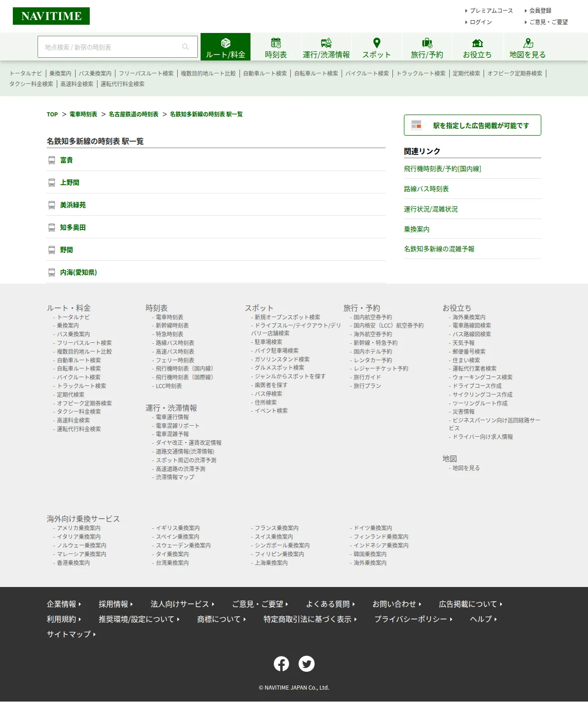Image resolution: width=588 pixels, height=702 pixels.
Task: Open the ログイン header link
Action: (x=481, y=22)
